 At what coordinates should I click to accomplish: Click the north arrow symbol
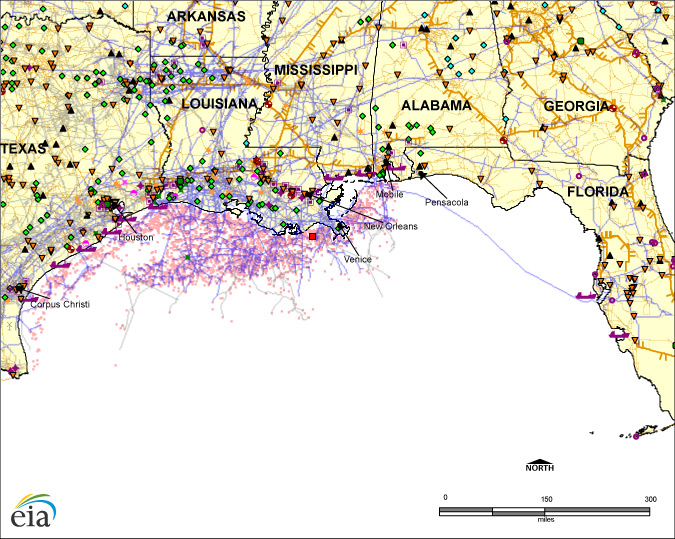539,461
